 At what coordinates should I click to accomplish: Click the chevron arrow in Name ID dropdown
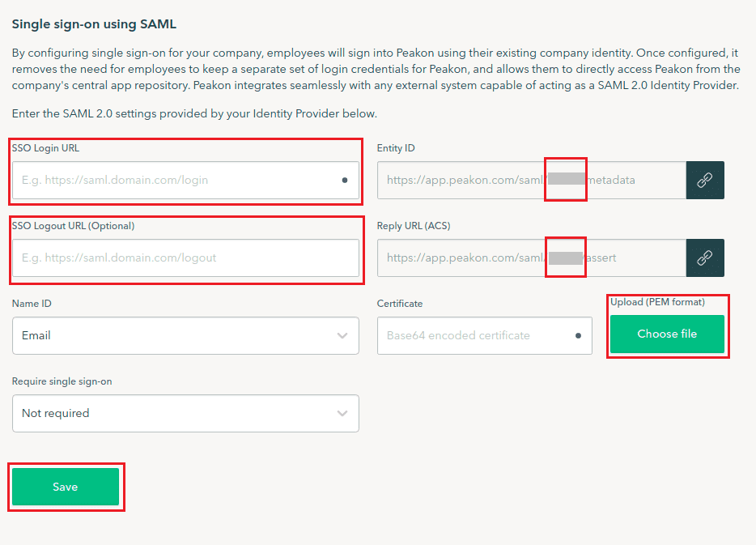342,335
